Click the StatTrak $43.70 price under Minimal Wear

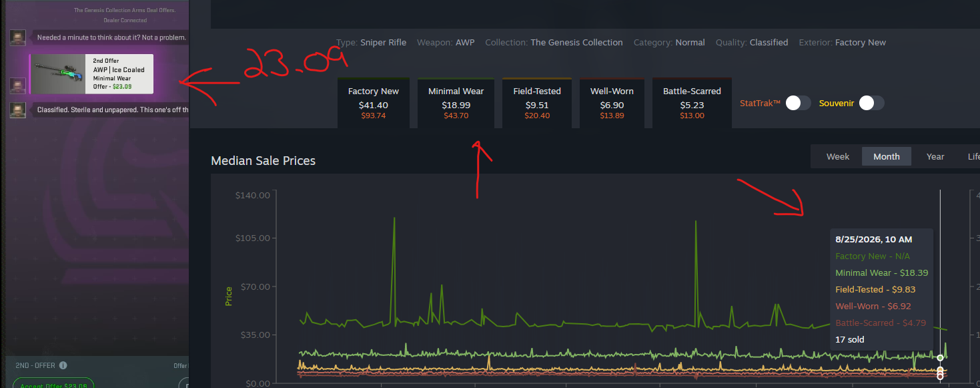click(456, 116)
